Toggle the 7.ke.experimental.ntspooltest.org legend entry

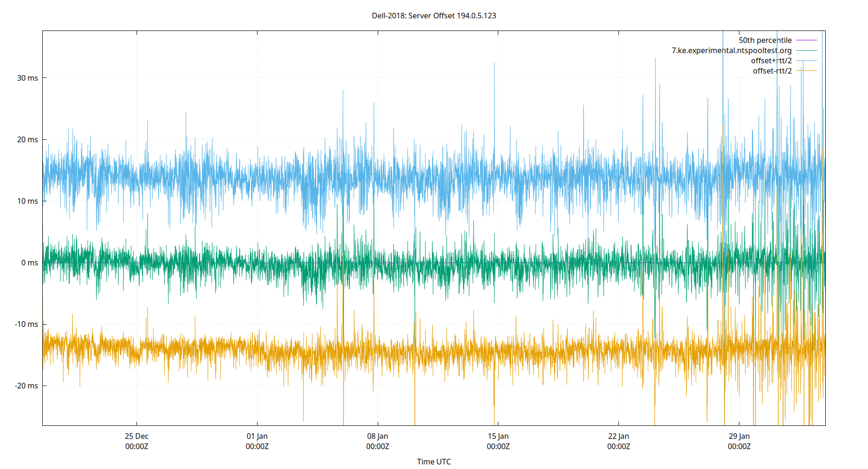[731, 50]
